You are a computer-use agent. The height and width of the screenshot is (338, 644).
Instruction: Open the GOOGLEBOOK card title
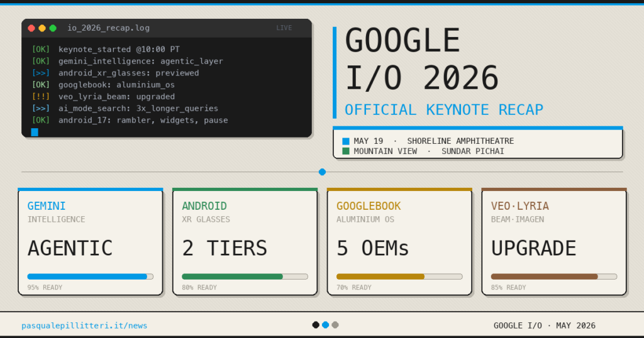pyautogui.click(x=369, y=206)
